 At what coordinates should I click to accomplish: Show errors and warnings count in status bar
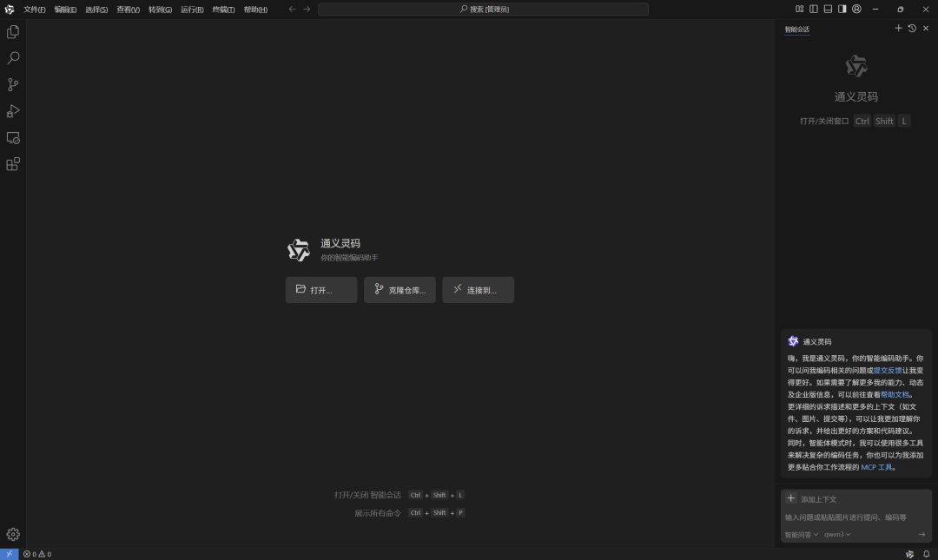37,554
